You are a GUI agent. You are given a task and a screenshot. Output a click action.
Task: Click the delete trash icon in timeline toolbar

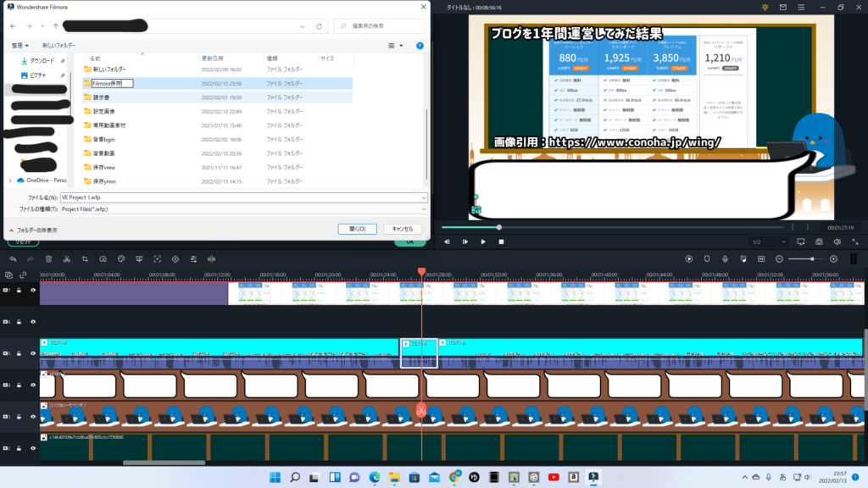coord(48,259)
